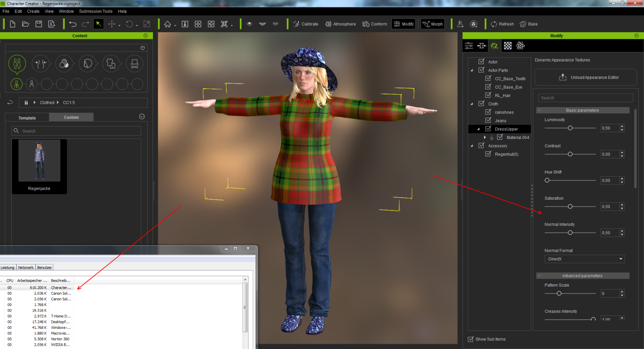Open the atom Physics tab in Modify
644x349 pixels.
520,46
